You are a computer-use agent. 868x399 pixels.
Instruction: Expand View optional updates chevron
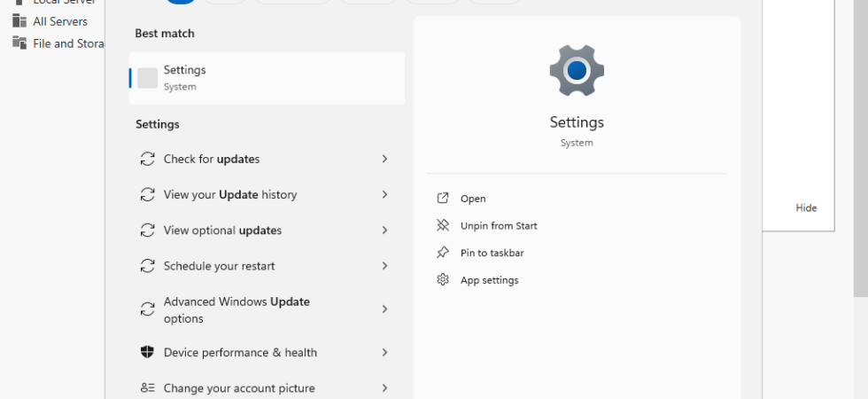[x=384, y=230]
